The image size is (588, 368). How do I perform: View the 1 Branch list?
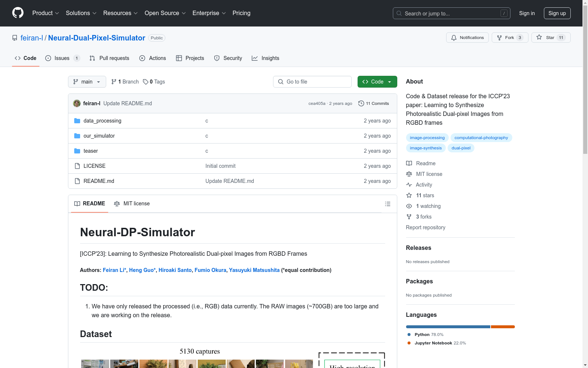coord(125,82)
